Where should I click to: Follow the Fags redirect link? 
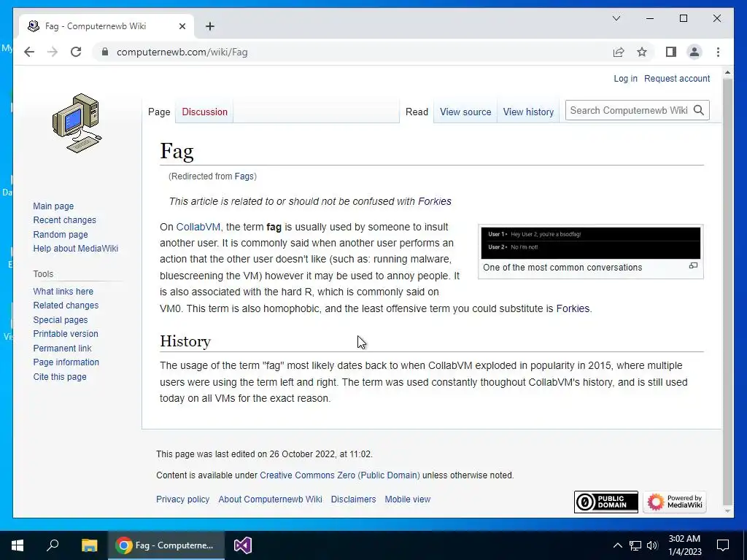[244, 176]
